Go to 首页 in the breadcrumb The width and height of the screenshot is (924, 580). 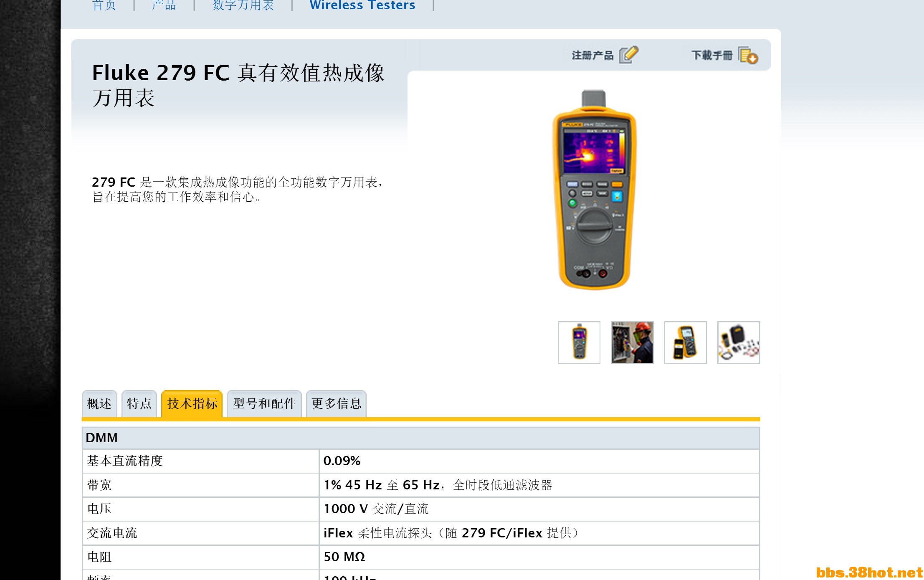pyautogui.click(x=104, y=5)
